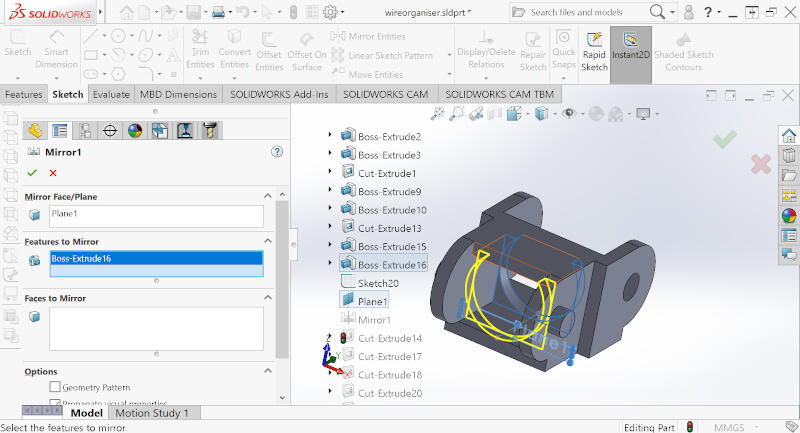Open Design Library icon in task pane
Viewport: 800px width, 433px height.
[x=789, y=155]
